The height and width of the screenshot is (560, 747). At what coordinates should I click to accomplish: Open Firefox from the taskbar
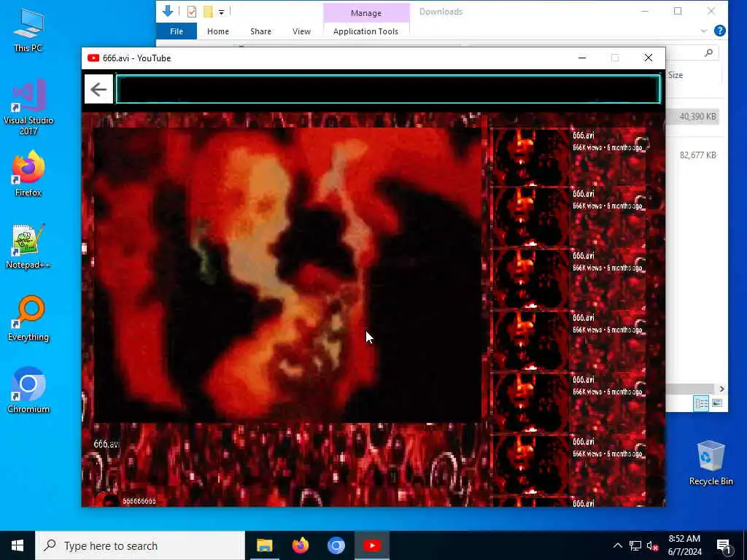(x=300, y=545)
